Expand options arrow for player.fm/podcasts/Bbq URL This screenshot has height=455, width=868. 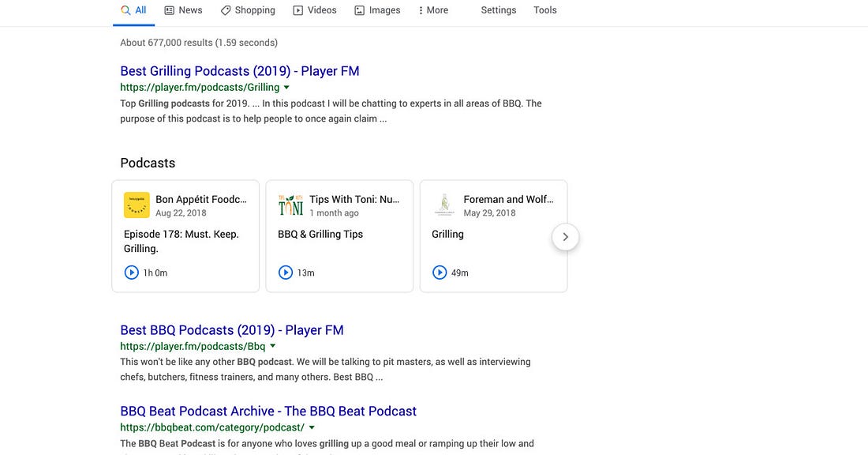[272, 346]
